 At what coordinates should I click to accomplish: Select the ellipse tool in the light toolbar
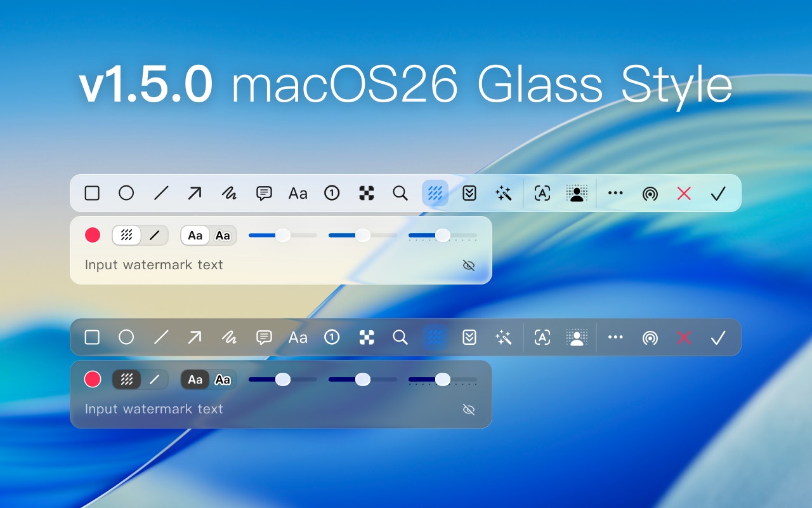click(126, 193)
